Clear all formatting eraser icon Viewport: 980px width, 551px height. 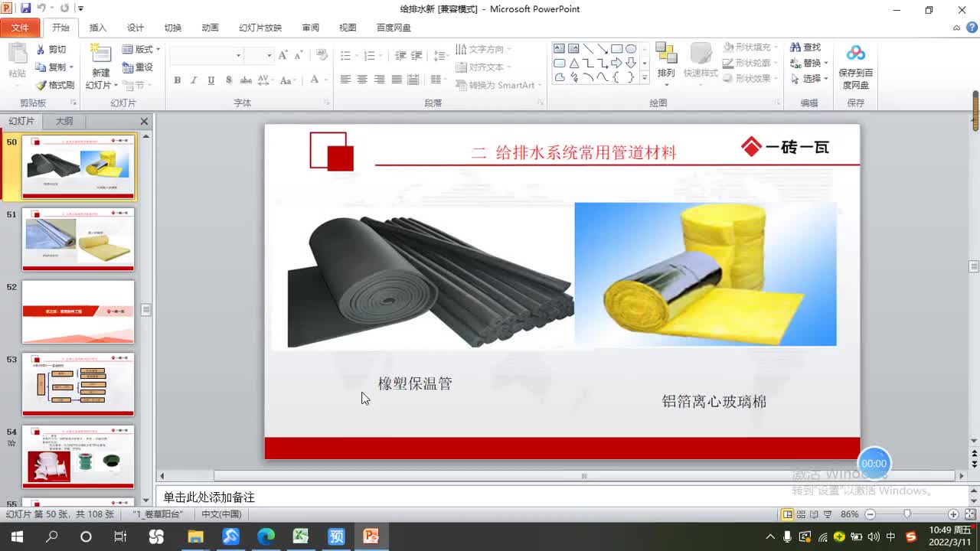tap(322, 55)
